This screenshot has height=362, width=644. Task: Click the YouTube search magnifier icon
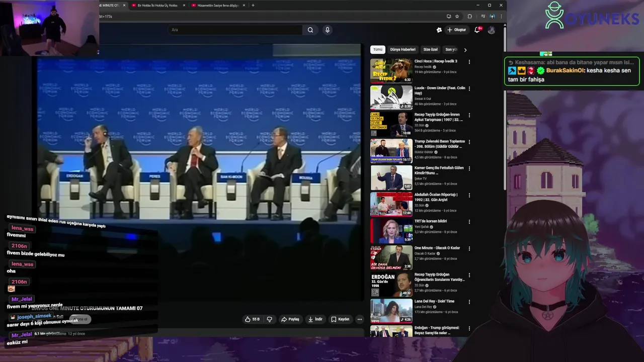(310, 30)
